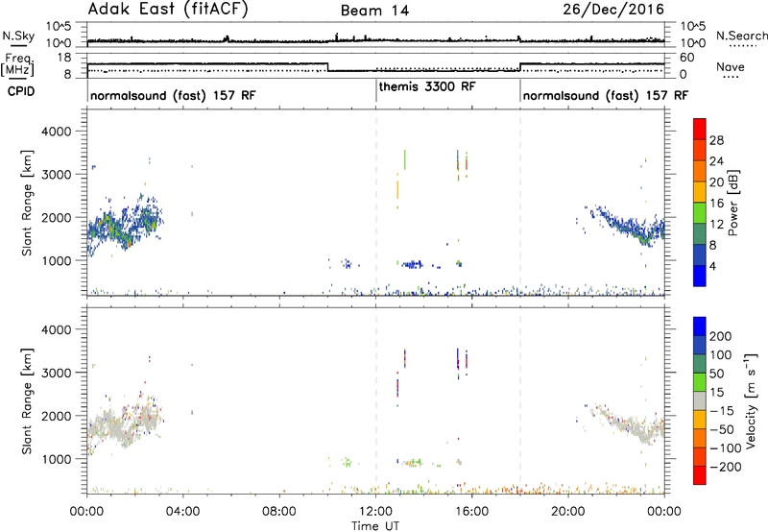
Task: Click the 'Power [dB]' color bar label
Action: click(732, 203)
